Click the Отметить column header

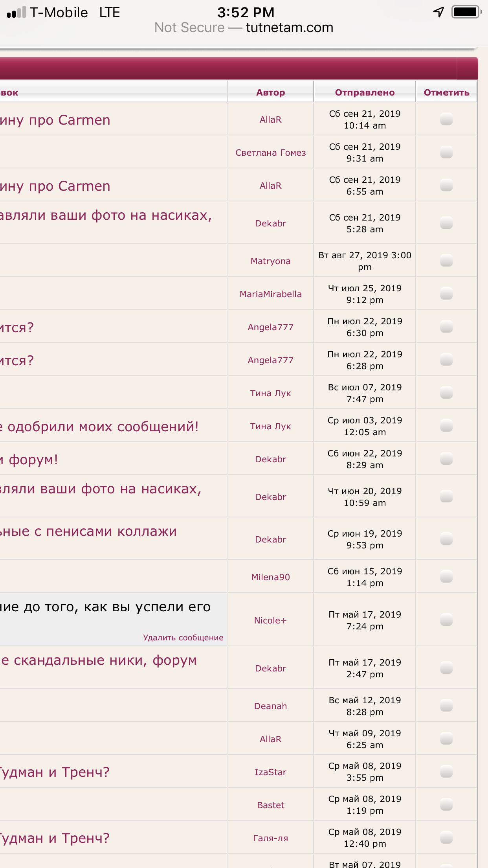point(446,92)
